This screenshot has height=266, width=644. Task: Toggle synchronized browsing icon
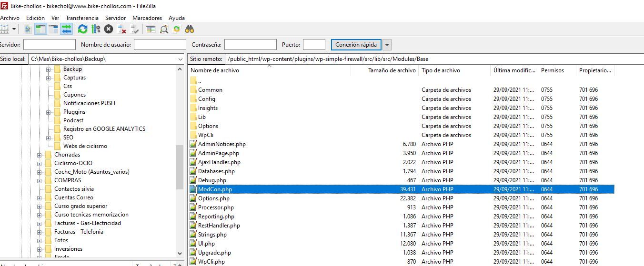(x=177, y=29)
